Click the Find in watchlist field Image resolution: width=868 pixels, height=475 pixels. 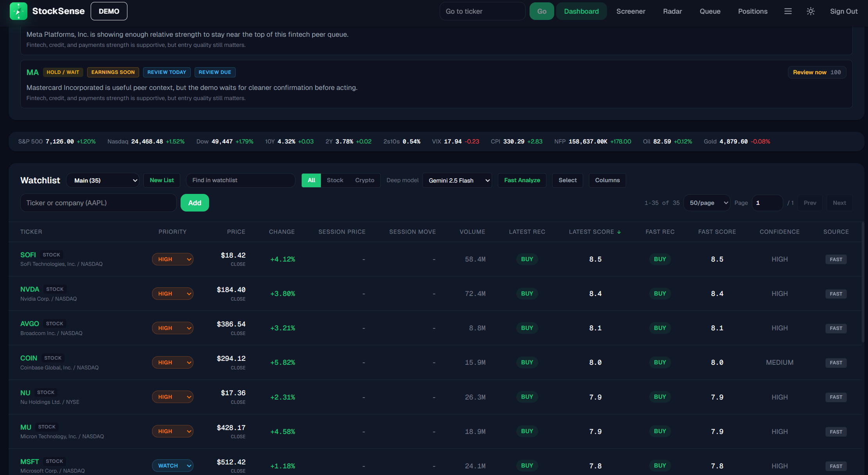pyautogui.click(x=240, y=180)
